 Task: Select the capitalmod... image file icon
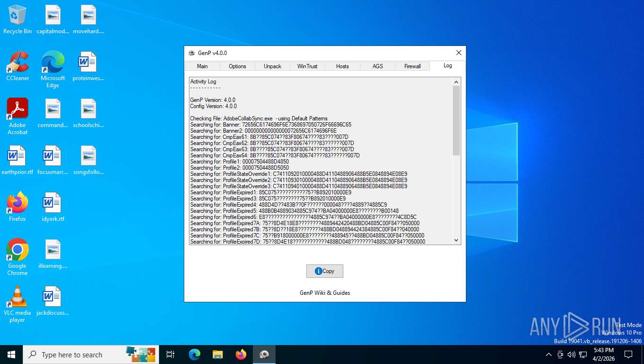53,19
